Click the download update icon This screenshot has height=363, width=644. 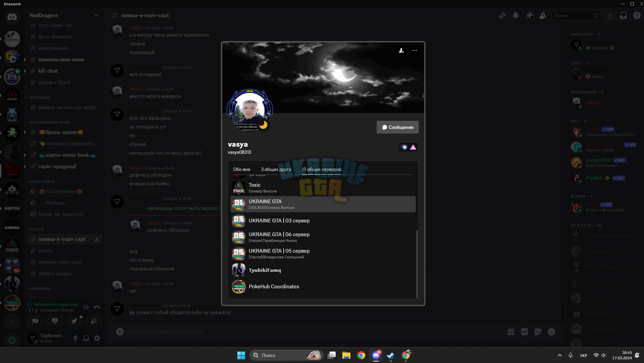pos(610,15)
